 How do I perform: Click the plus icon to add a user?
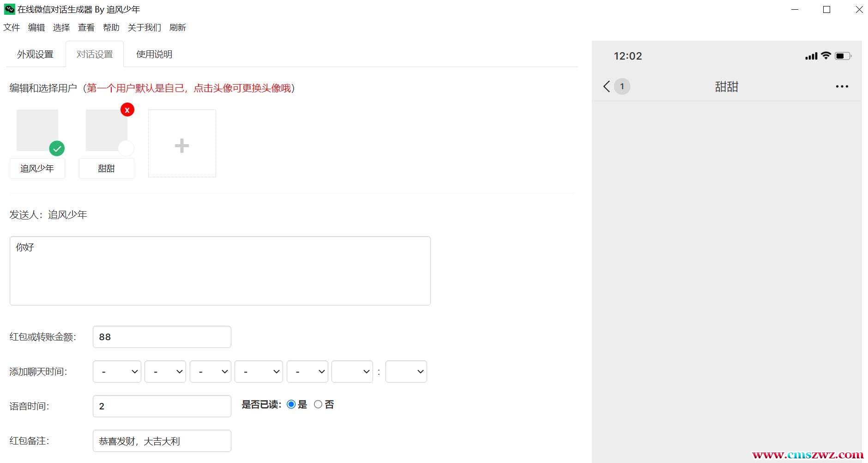pyautogui.click(x=182, y=145)
